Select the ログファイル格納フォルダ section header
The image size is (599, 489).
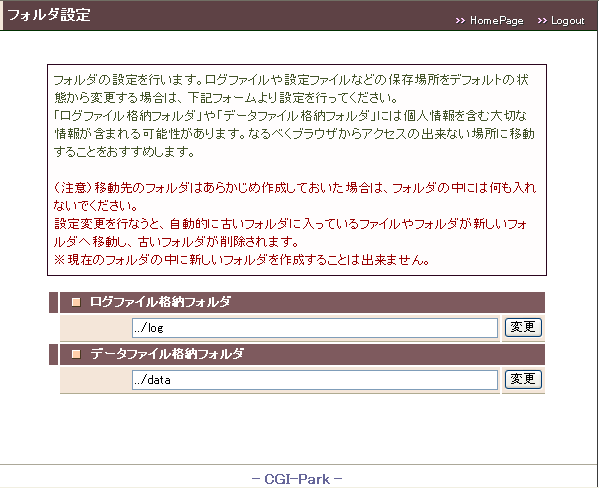click(302, 302)
